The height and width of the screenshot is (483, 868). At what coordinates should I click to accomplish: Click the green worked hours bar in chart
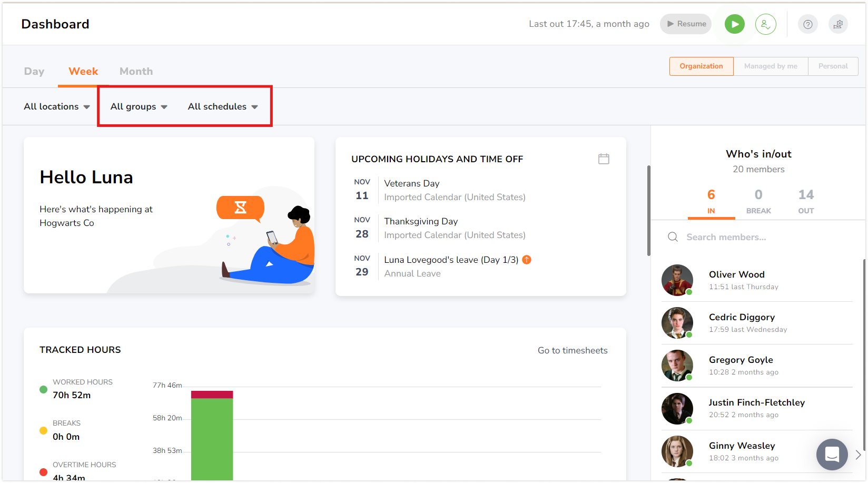pyautogui.click(x=212, y=439)
